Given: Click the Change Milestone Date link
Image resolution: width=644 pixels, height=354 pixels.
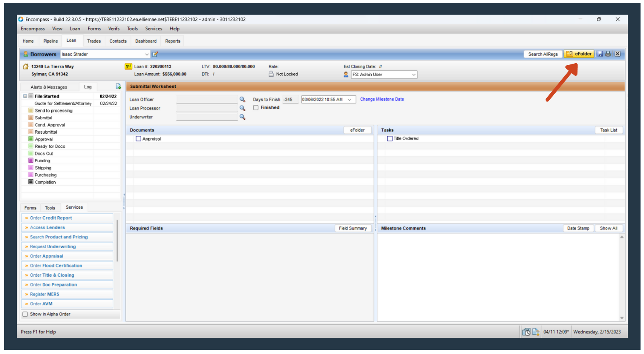Looking at the screenshot, I should [x=382, y=99].
